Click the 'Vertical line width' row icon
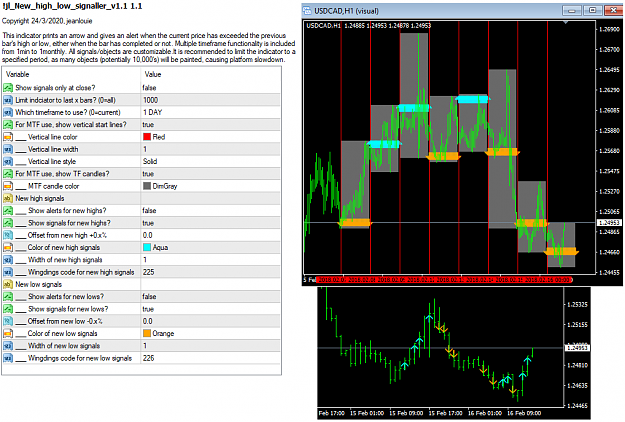This screenshot has width=625, height=422. tap(8, 149)
